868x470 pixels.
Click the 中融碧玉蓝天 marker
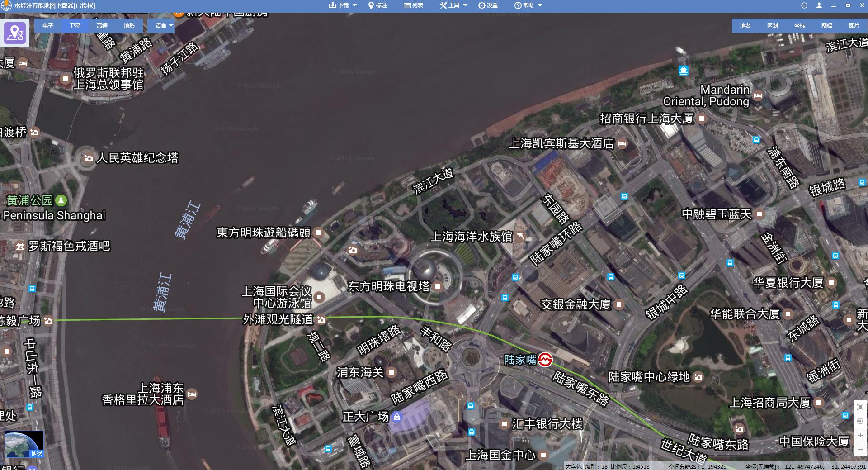759,214
